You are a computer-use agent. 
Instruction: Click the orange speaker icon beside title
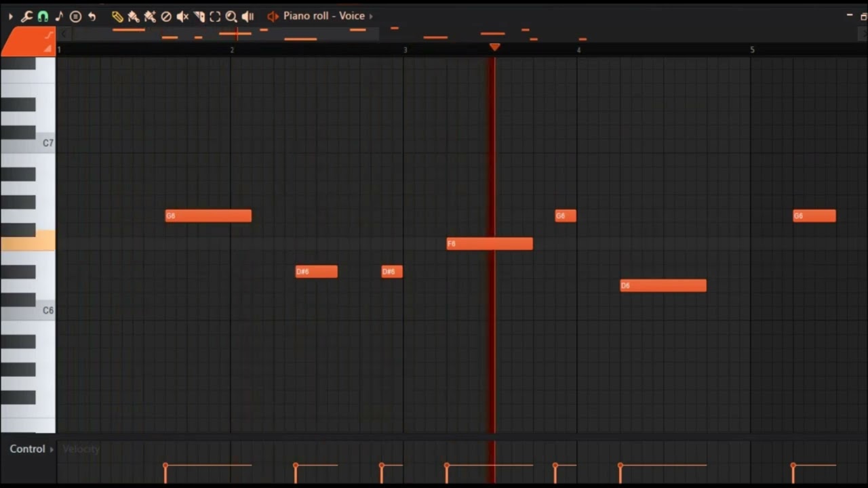tap(273, 16)
